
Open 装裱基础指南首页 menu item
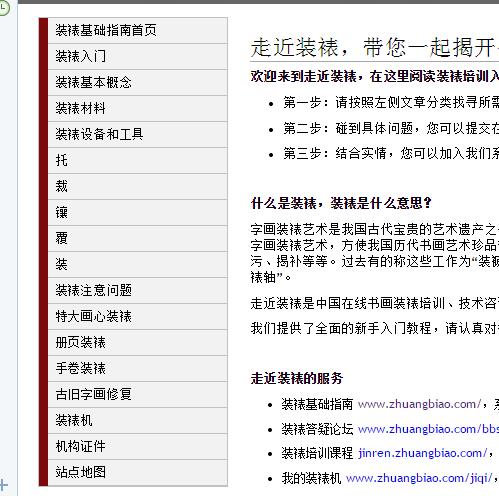coord(138,30)
